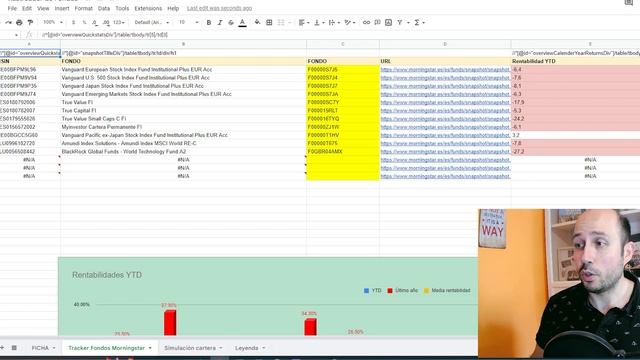Open the Data menu
Image resolution: width=640 pixels, height=360 pixels.
(104, 8)
